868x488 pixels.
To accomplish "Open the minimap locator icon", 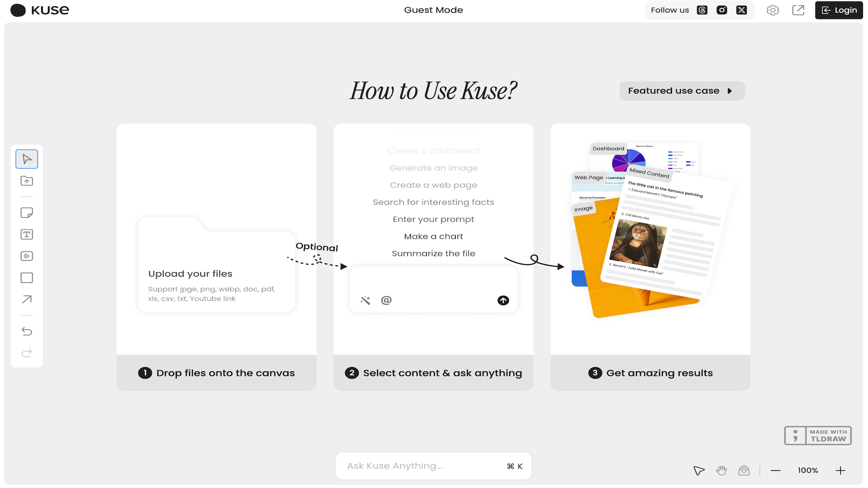I will tap(744, 470).
